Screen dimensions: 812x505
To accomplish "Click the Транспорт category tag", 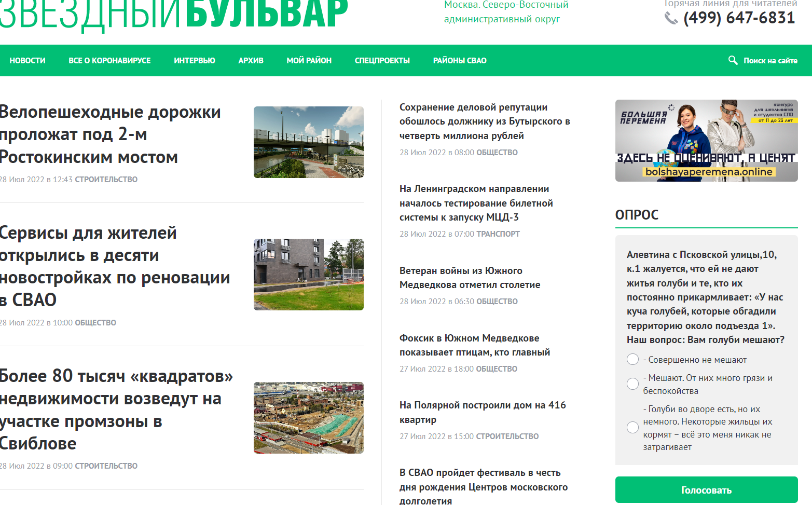I will [x=498, y=234].
